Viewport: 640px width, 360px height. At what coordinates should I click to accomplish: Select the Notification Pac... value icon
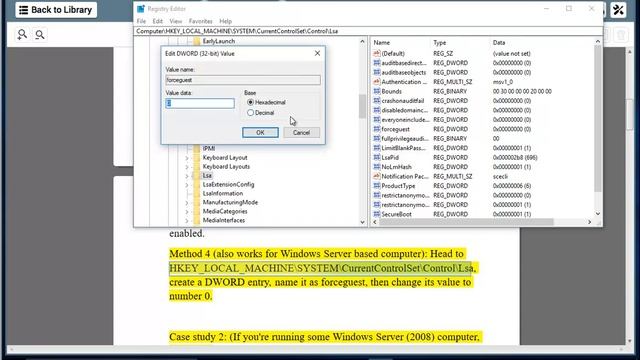(377, 176)
